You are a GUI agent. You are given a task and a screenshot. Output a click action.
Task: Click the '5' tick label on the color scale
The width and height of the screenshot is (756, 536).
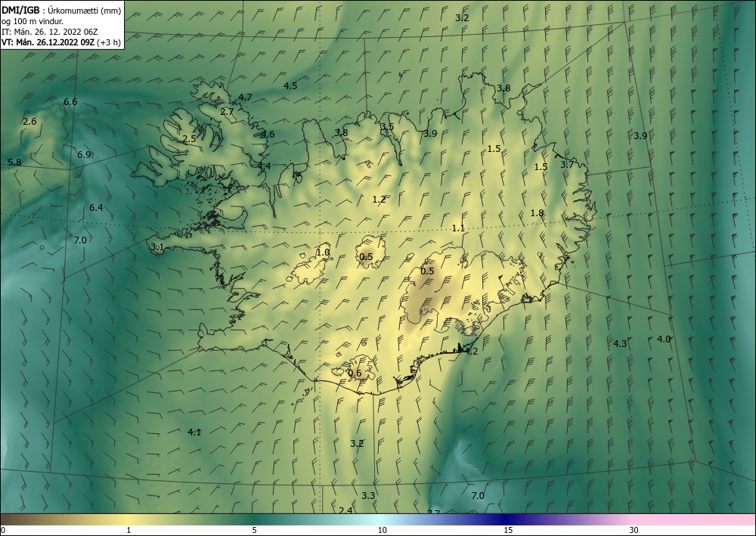click(254, 531)
